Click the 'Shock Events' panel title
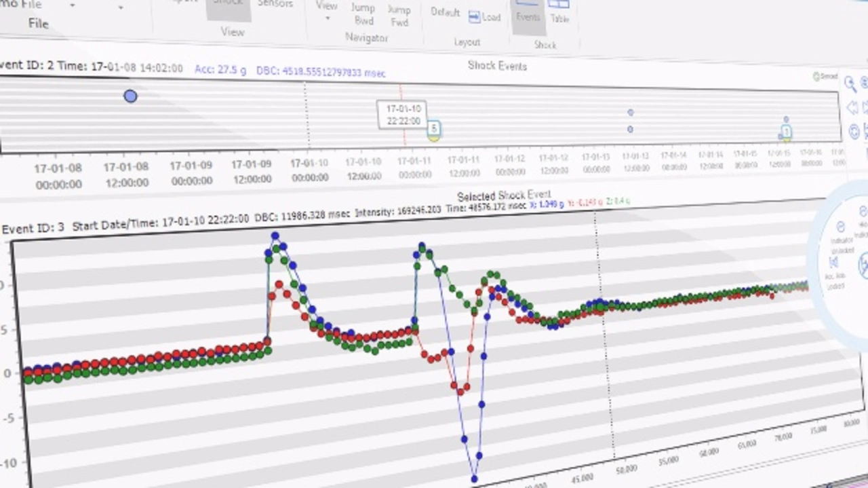 [497, 66]
